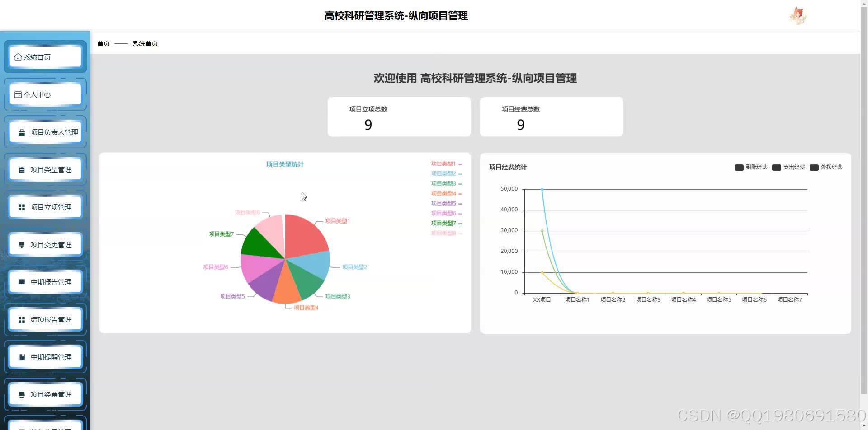Screen dimensions: 868x430
Task: Click the clipboard icon for 项目类型管理
Action: (21, 170)
